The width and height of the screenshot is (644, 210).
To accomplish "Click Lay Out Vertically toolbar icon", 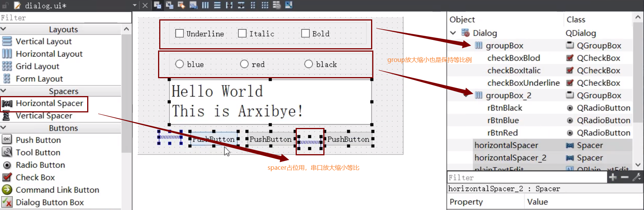I will point(217,5).
